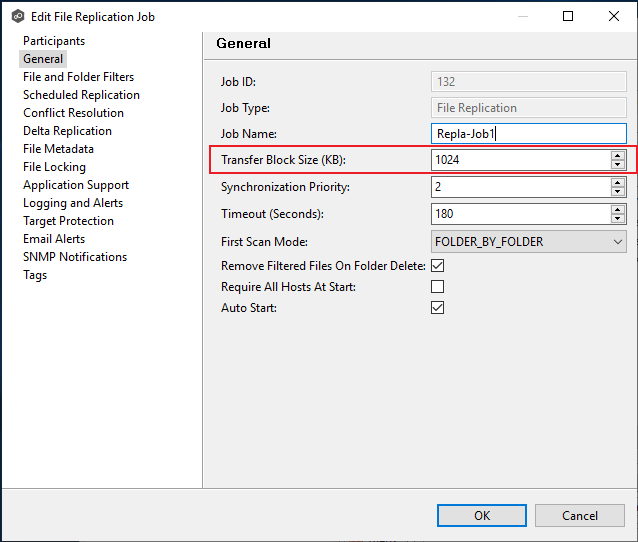The height and width of the screenshot is (542, 638).
Task: Increment Synchronization Priority spinner up
Action: 618,182
